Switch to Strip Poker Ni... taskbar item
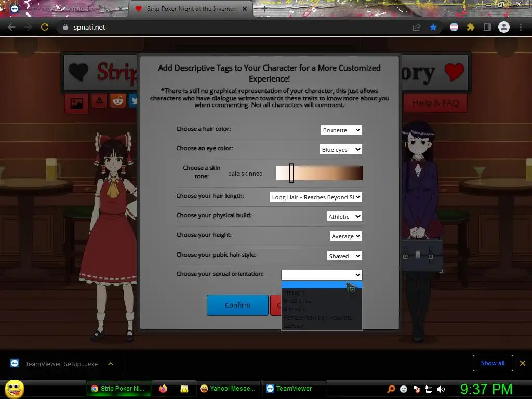The width and height of the screenshot is (532, 399). point(118,389)
